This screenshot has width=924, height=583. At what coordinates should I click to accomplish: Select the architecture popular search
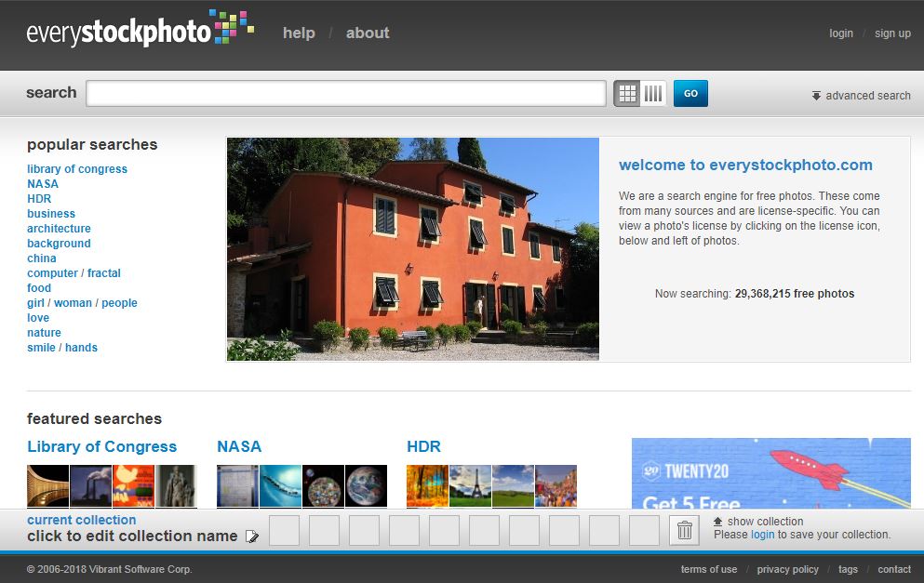click(x=59, y=229)
